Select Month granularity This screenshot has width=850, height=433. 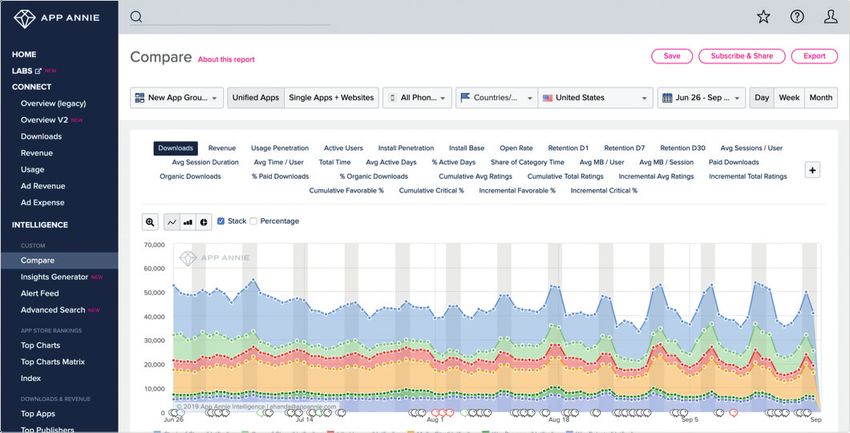coord(821,98)
